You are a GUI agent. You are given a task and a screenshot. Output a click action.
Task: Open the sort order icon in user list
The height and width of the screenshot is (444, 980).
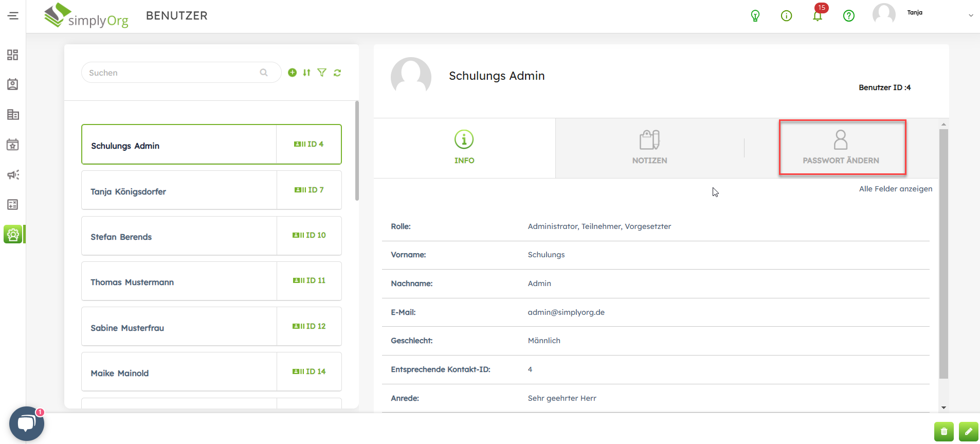[x=306, y=73]
